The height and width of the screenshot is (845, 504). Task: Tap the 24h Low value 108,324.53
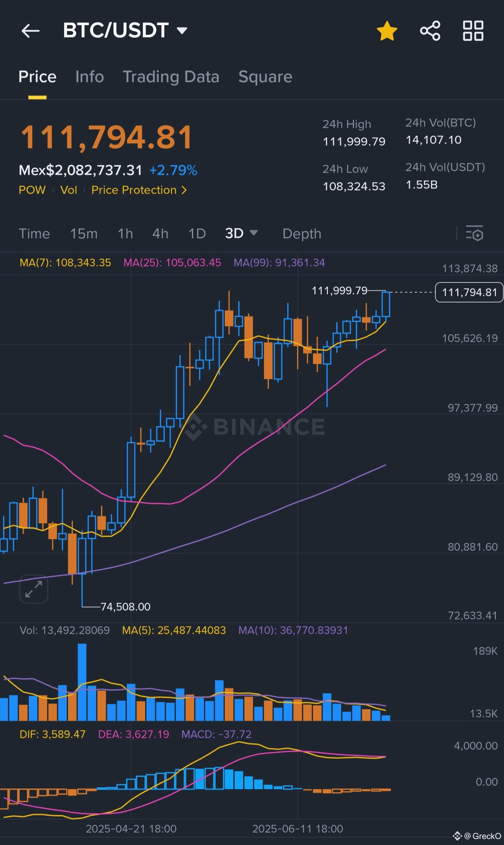[x=354, y=186]
